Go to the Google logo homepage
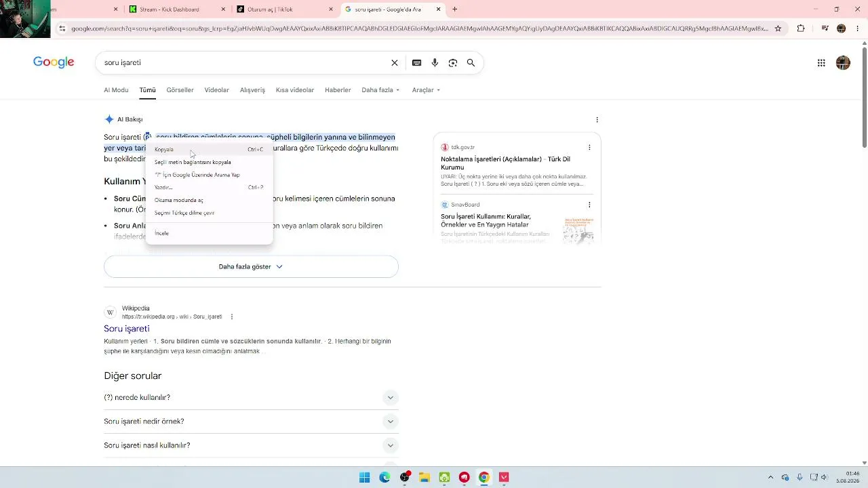Screen dimensions: 868x488 tap(54, 62)
